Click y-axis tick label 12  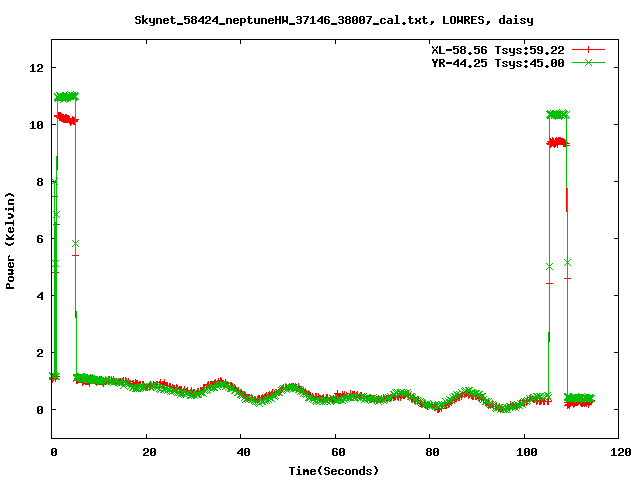[x=37, y=68]
